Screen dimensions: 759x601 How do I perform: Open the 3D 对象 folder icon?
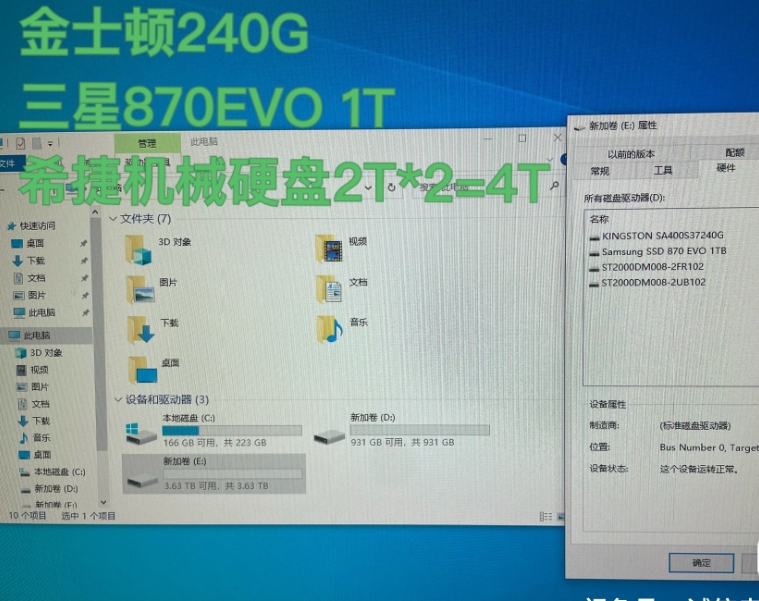(x=139, y=250)
